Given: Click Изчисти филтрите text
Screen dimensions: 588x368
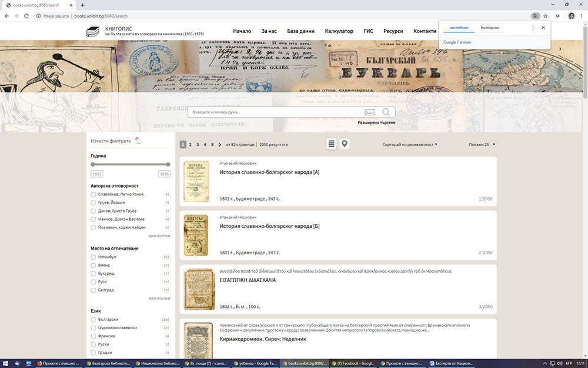Looking at the screenshot, I should coord(111,141).
